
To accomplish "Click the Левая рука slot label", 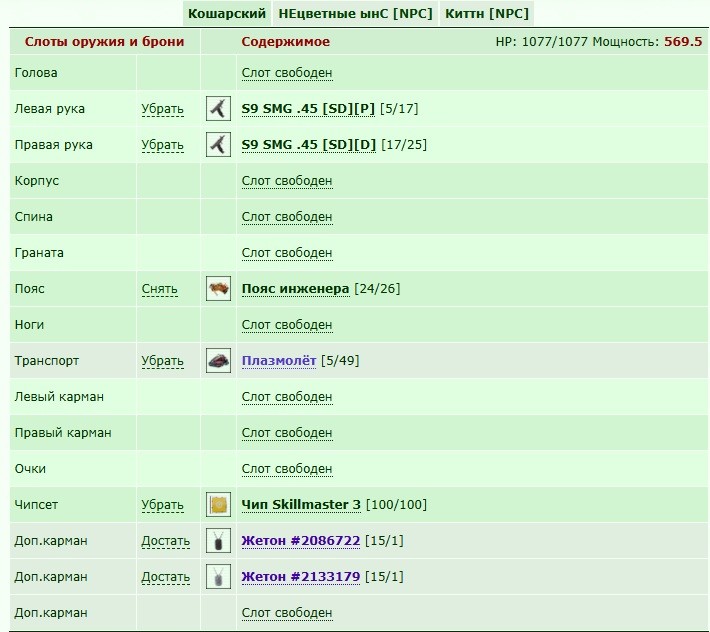I will click(x=49, y=109).
